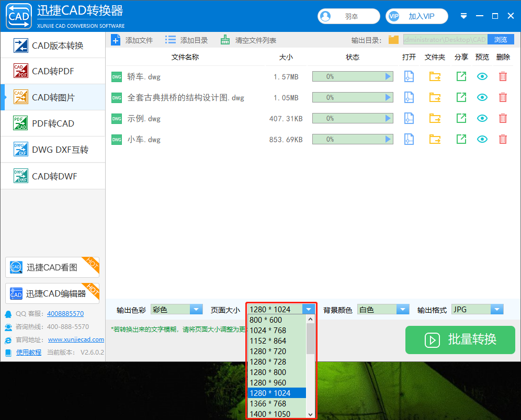521x420 pixels.
Task: Choose 1280 * 720 page size
Action: pyautogui.click(x=277, y=351)
